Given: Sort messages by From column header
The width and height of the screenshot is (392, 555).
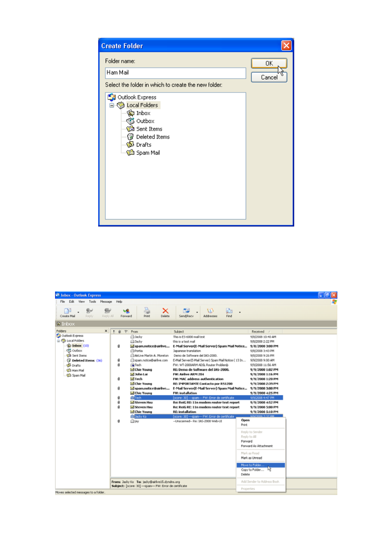Looking at the screenshot, I should pyautogui.click(x=150, y=331).
